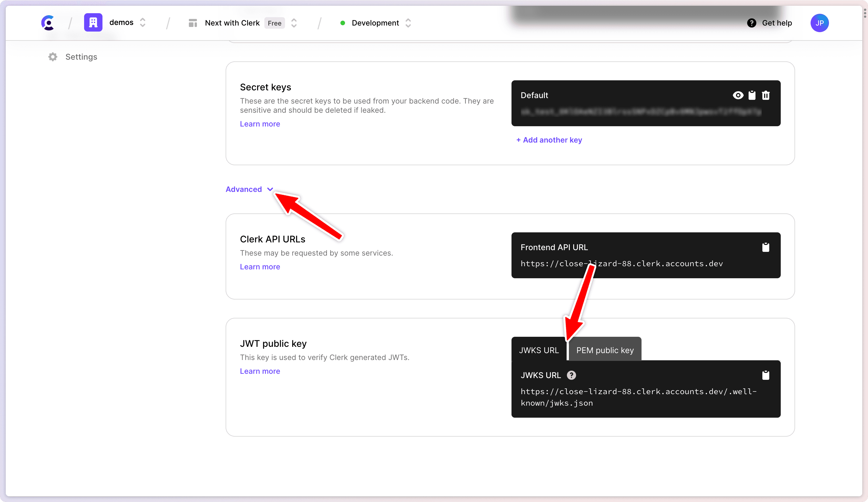Click the JWT public key heading
868x502 pixels.
point(273,343)
